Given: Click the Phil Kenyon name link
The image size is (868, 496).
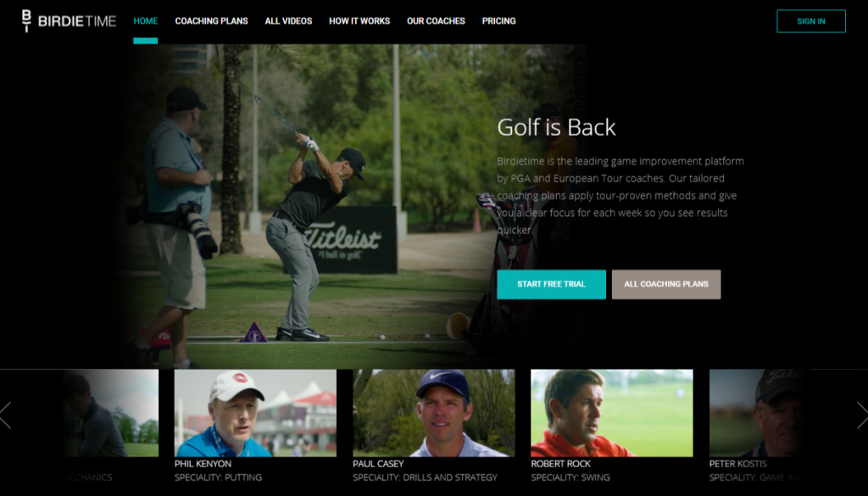Looking at the screenshot, I should [203, 464].
